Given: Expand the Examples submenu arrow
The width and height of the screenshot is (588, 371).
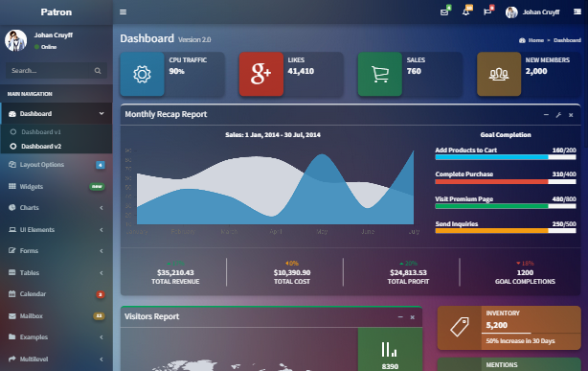Looking at the screenshot, I should (x=102, y=337).
